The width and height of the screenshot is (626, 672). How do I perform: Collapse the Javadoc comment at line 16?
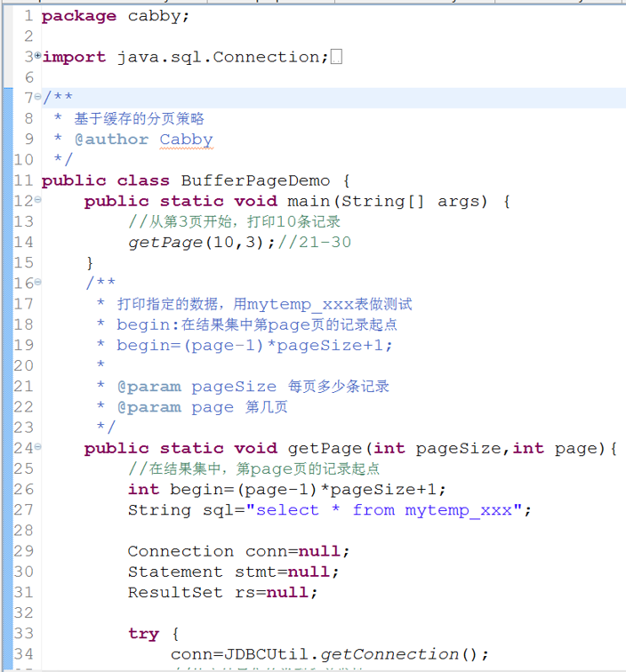[x=37, y=282]
